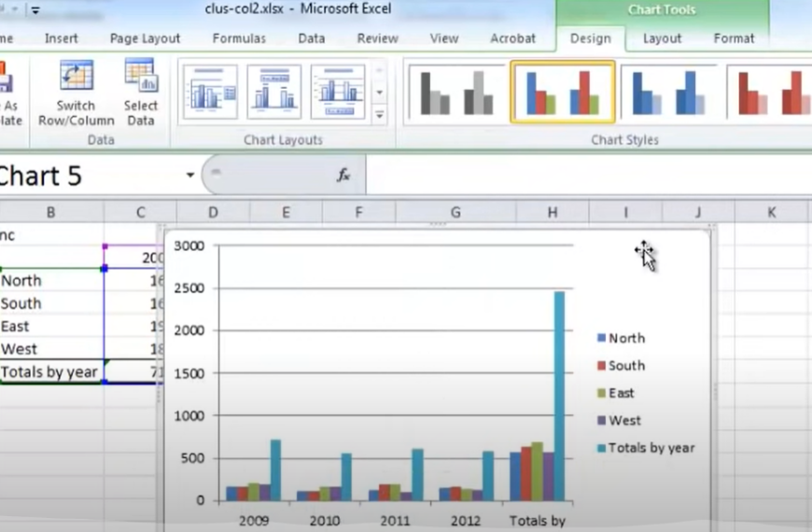Click the South cell in column B
This screenshot has height=532, width=812.
tap(51, 303)
